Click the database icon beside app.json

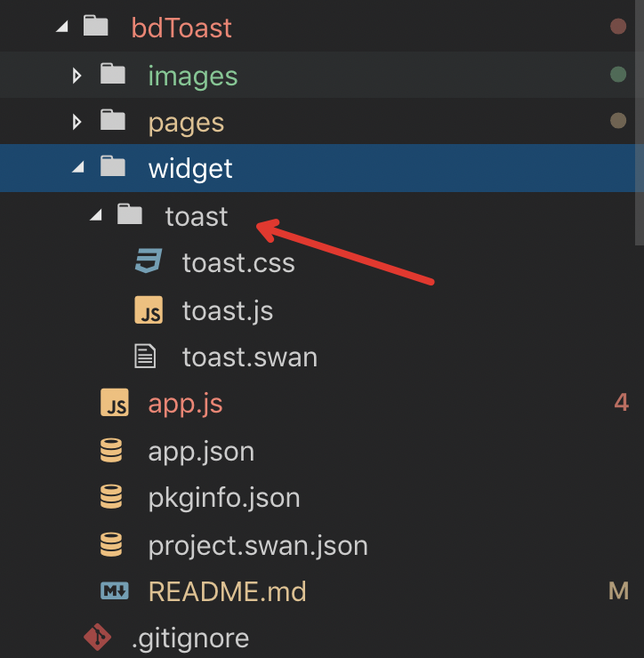pyautogui.click(x=112, y=451)
